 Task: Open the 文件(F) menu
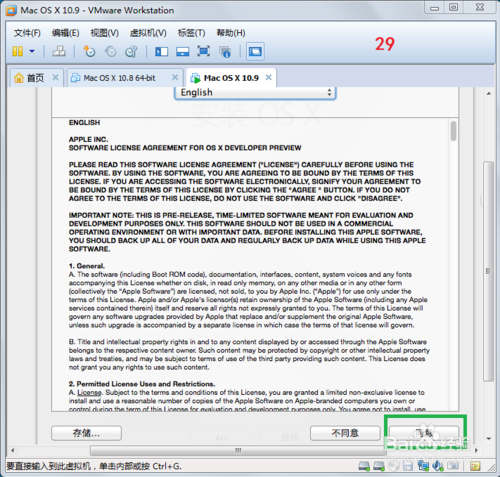click(27, 33)
